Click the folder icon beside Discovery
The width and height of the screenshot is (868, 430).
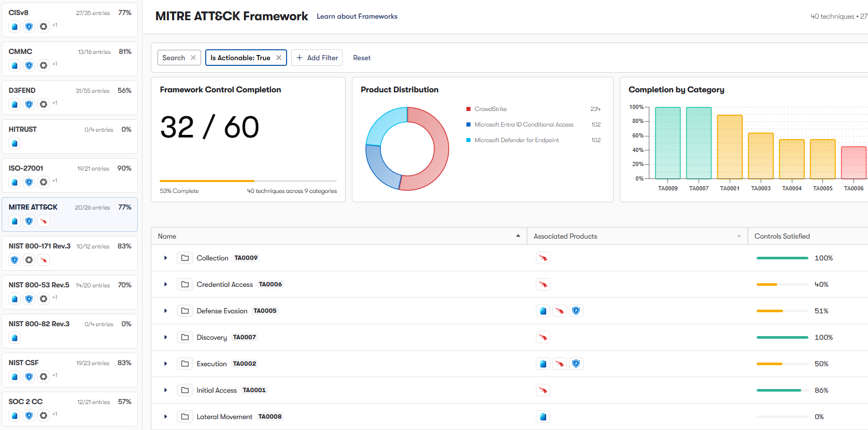185,337
